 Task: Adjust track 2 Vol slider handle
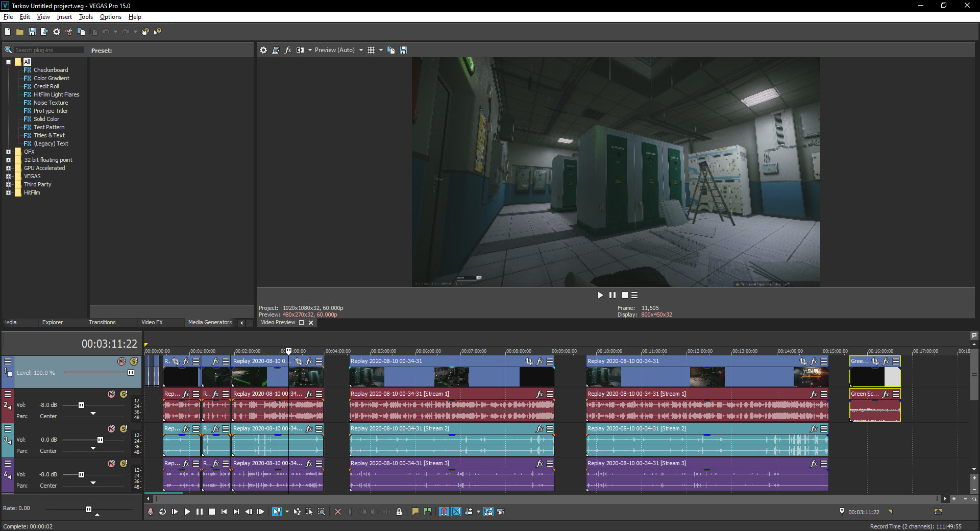click(81, 405)
